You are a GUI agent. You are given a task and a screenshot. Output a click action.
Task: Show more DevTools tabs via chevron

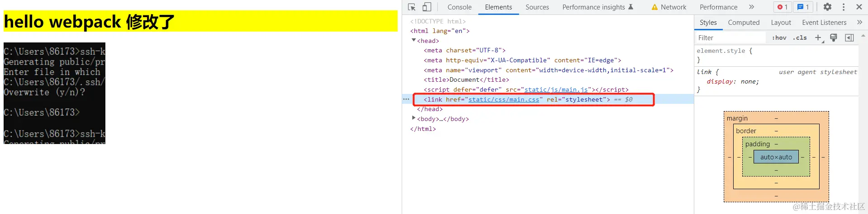coord(751,7)
